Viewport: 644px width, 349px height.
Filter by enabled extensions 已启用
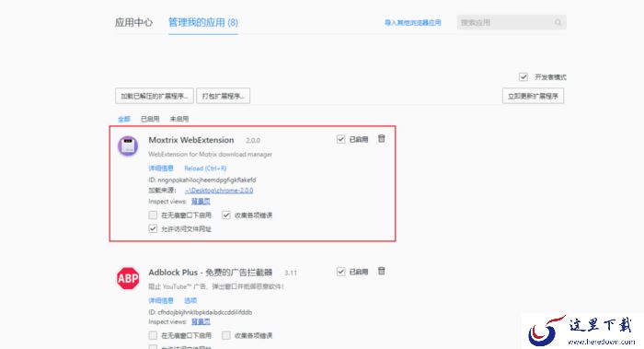150,119
